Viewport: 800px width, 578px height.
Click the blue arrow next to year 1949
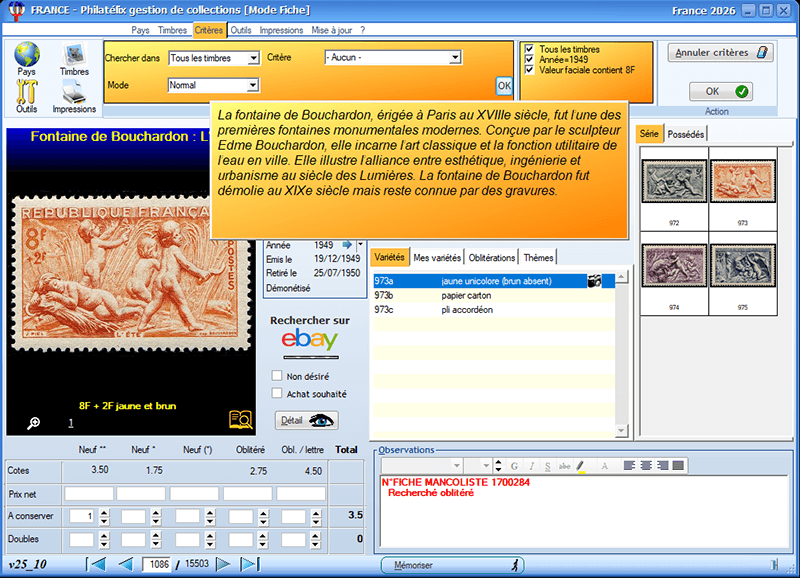coord(347,245)
